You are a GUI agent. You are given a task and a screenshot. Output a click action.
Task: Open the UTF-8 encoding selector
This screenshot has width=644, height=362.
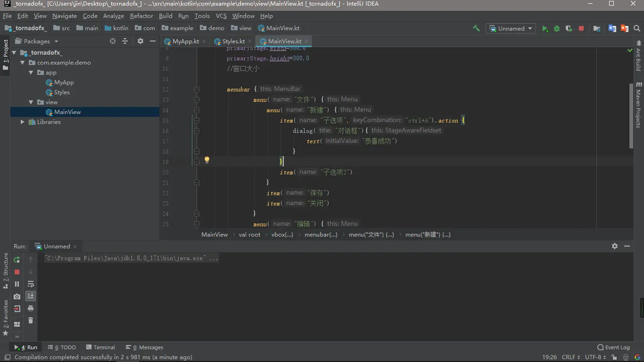click(595, 357)
